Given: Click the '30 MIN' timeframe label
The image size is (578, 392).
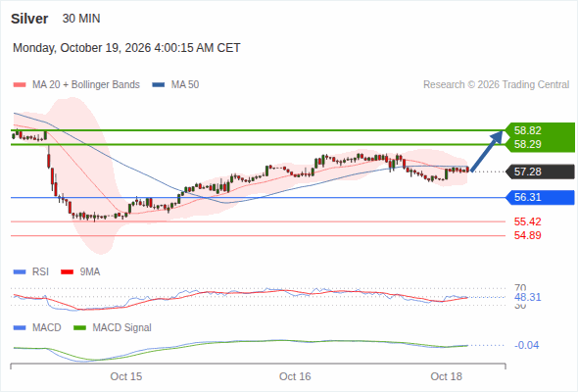Looking at the screenshot, I should pyautogui.click(x=81, y=19).
